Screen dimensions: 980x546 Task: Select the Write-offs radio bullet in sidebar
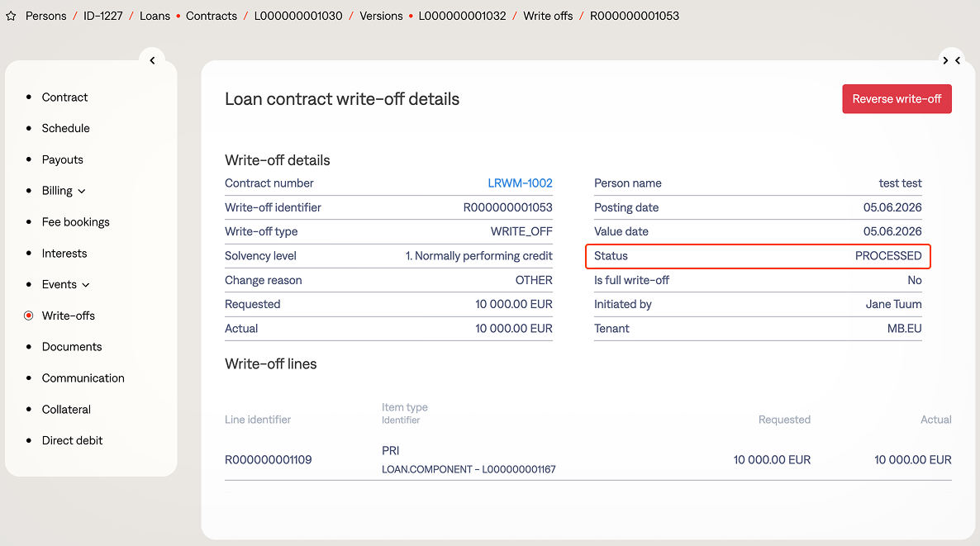click(x=29, y=316)
